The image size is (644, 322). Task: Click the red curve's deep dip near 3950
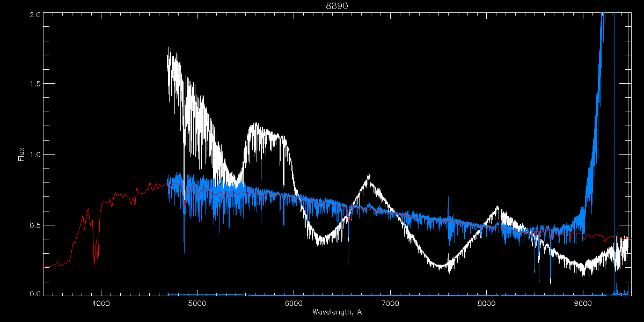click(x=95, y=262)
